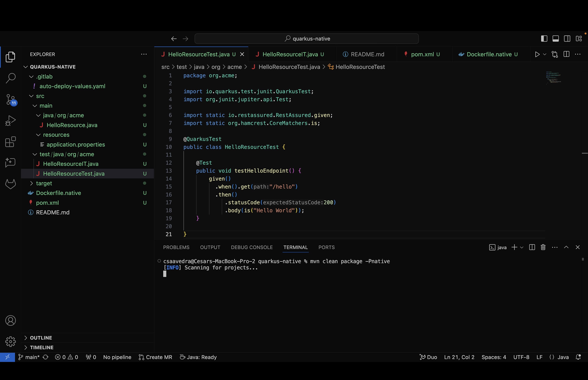Switch to pom.xml tab
The width and height of the screenshot is (588, 380).
[425, 54]
